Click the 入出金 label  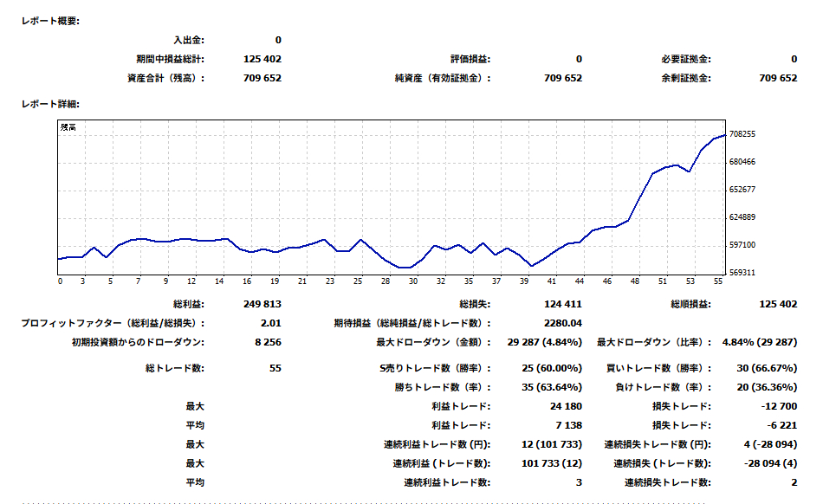(189, 41)
